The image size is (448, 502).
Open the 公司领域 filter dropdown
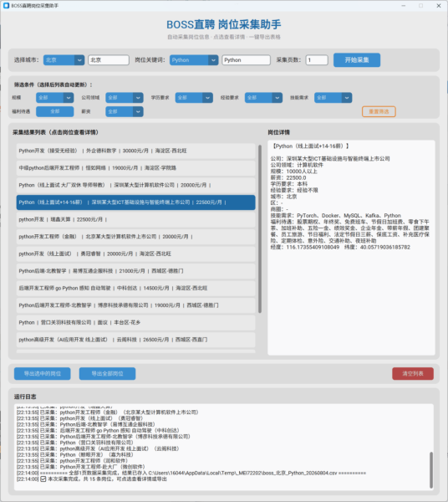pos(125,98)
